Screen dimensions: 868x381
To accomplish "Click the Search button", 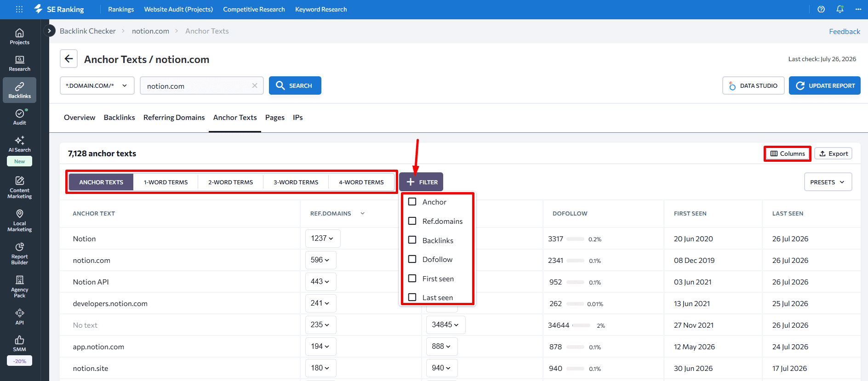I will tap(295, 85).
